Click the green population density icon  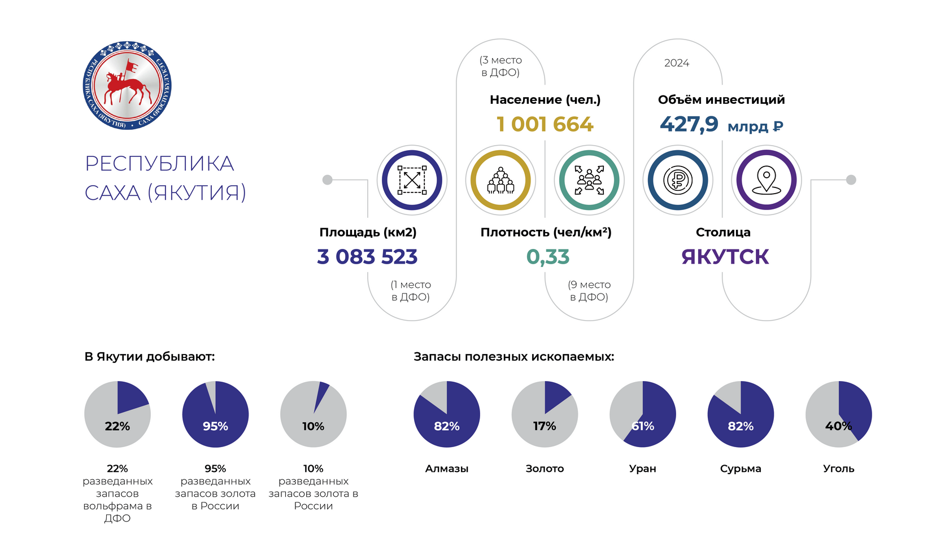click(589, 180)
